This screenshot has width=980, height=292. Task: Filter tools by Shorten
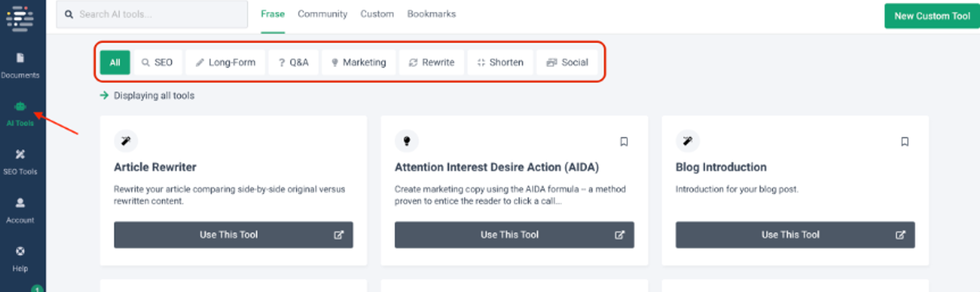point(500,62)
